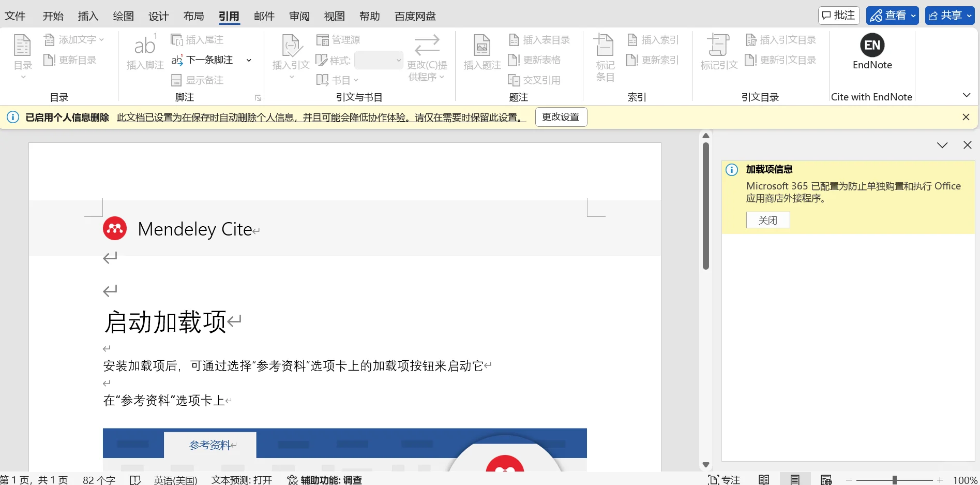Click 标记引文 button

pos(719,52)
